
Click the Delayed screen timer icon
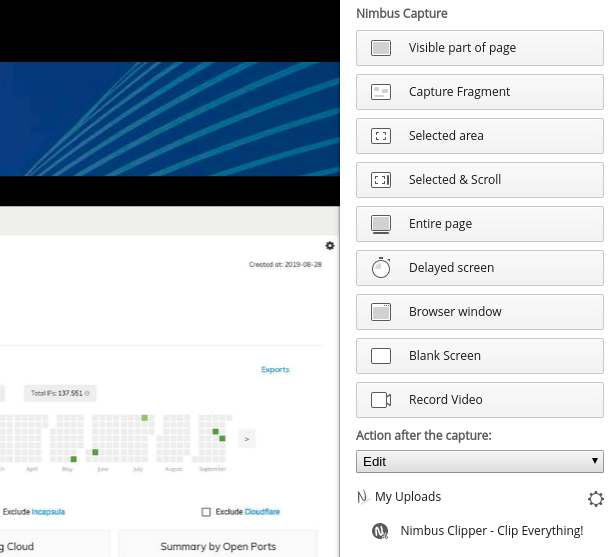[381, 268]
